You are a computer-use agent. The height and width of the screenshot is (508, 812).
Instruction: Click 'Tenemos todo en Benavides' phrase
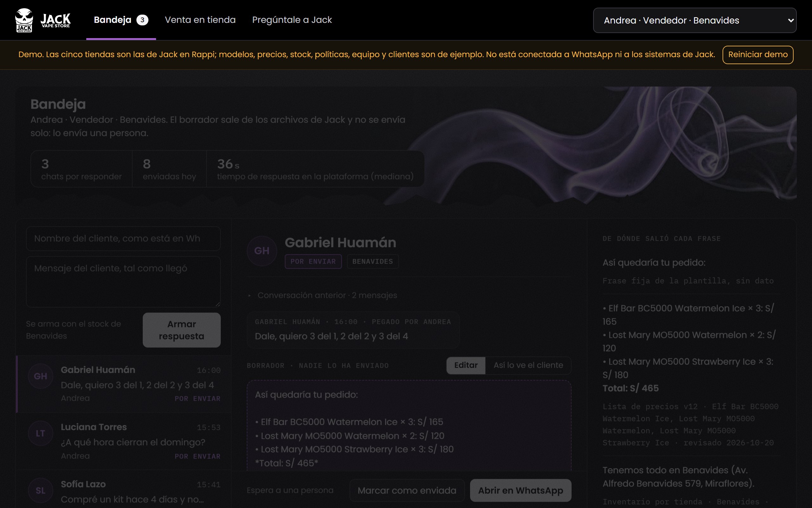[x=678, y=477]
